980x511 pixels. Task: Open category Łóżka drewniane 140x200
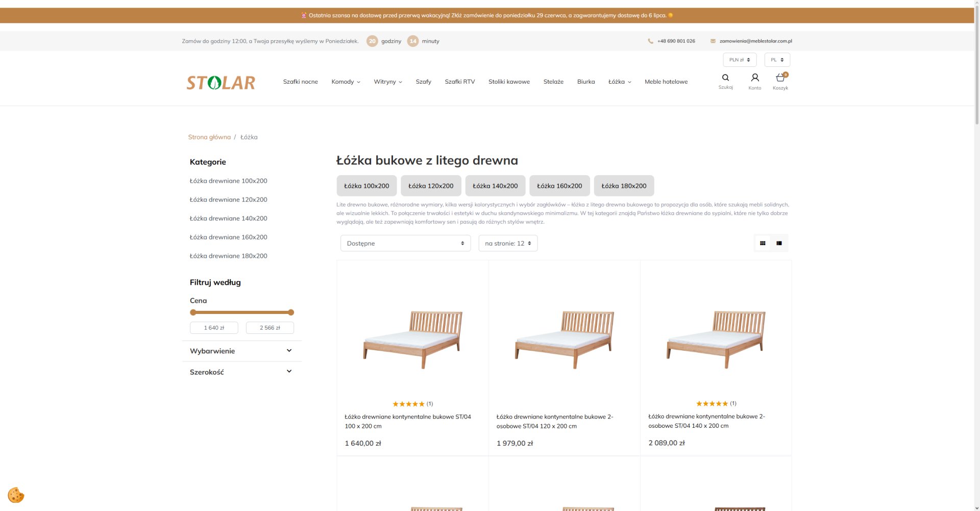[x=228, y=218]
